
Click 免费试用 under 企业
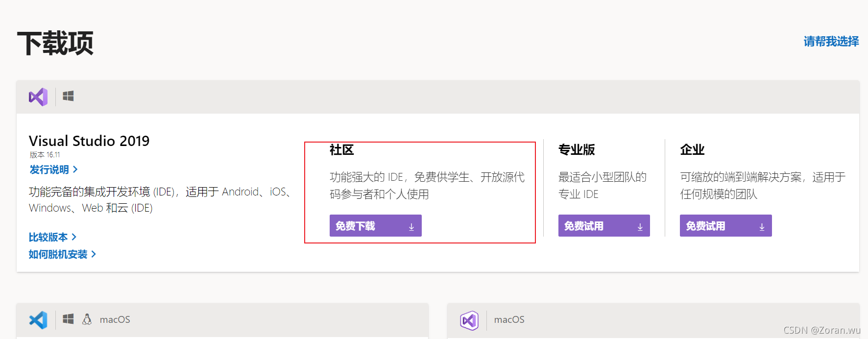pyautogui.click(x=726, y=225)
